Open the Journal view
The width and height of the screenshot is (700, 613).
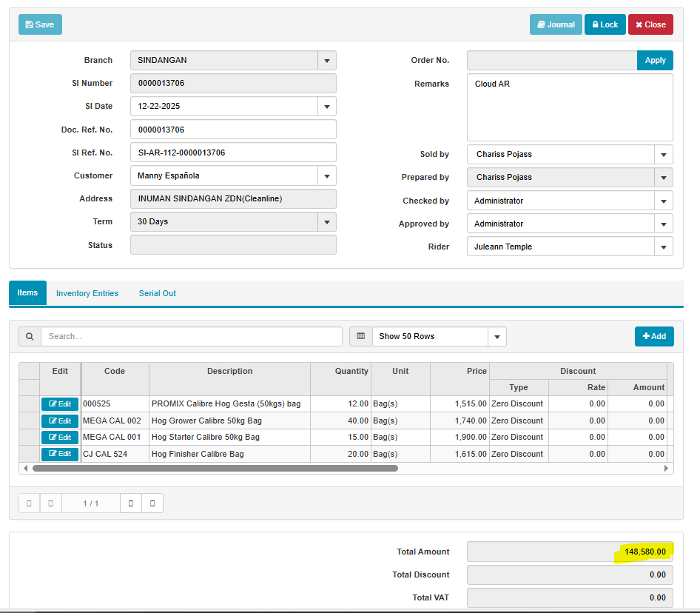pyautogui.click(x=555, y=24)
